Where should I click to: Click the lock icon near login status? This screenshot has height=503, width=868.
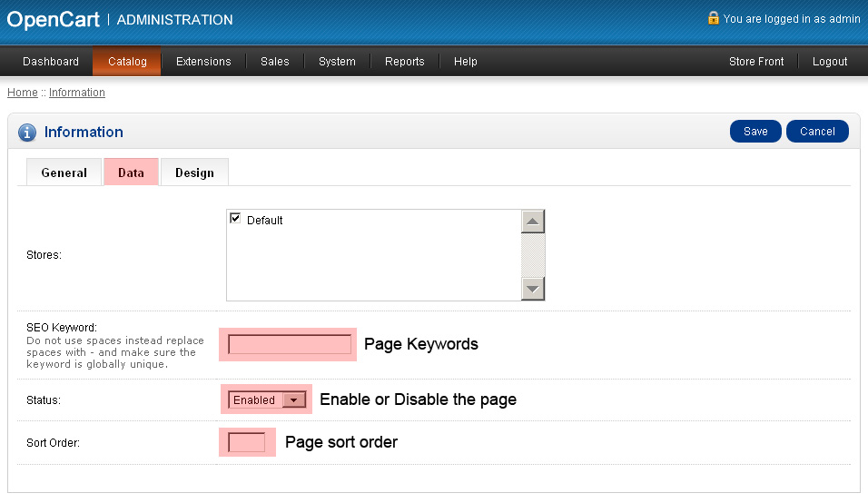click(713, 18)
